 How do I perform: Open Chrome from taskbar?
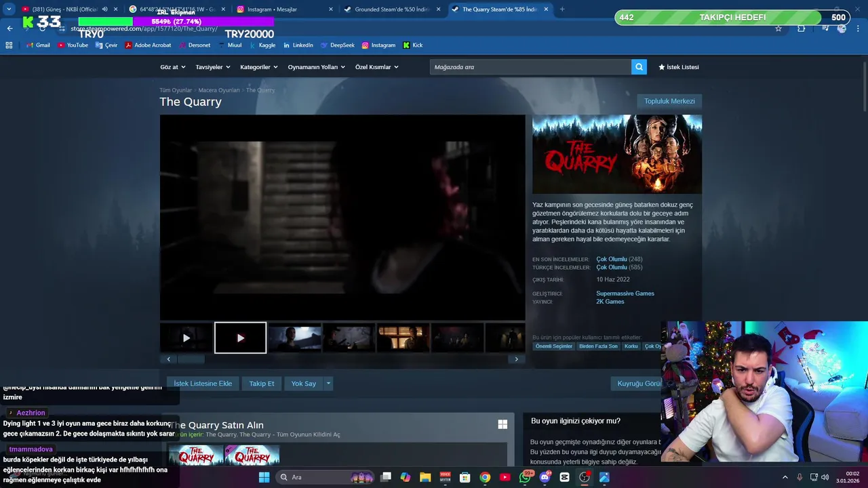click(485, 477)
